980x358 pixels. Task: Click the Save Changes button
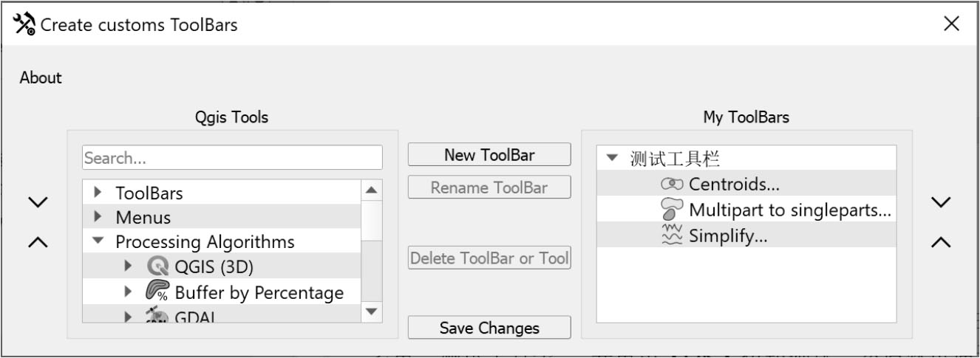point(489,328)
